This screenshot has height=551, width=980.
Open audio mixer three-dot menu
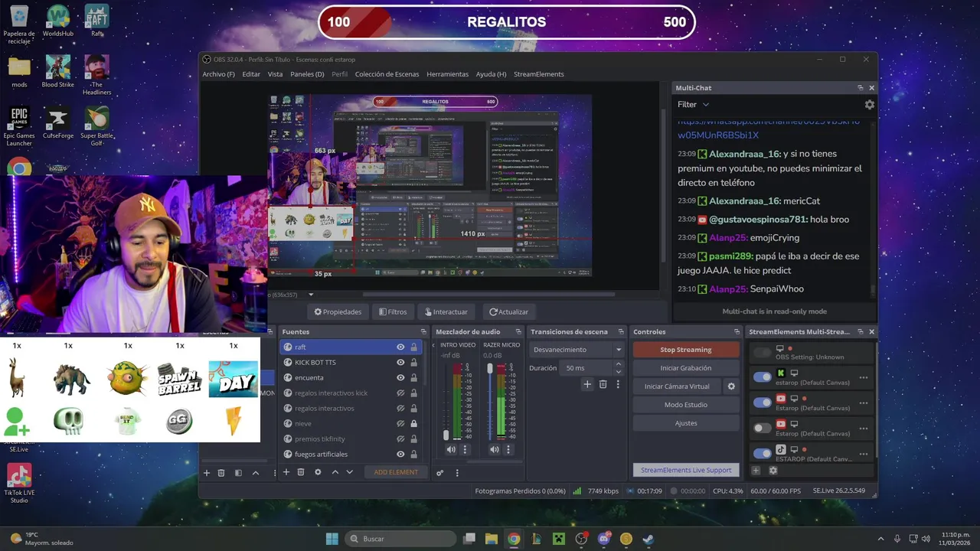coord(457,473)
